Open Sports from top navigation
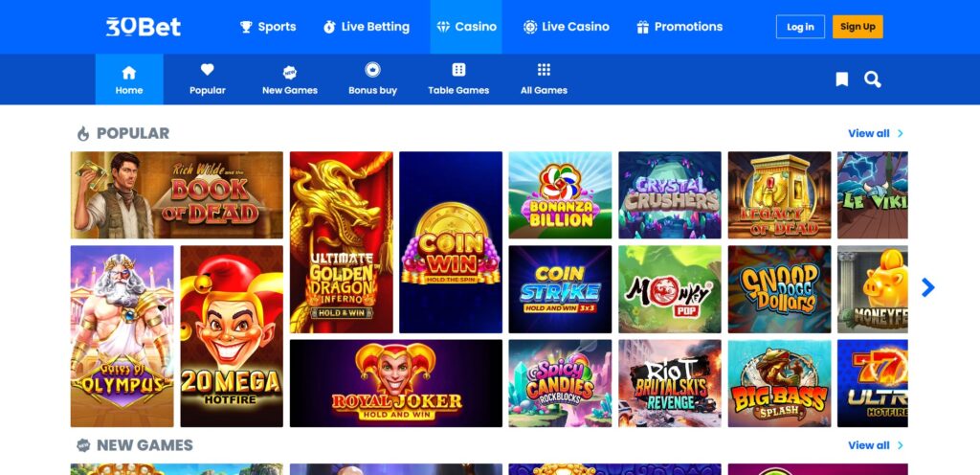Viewport: 980px width, 475px height. (268, 27)
